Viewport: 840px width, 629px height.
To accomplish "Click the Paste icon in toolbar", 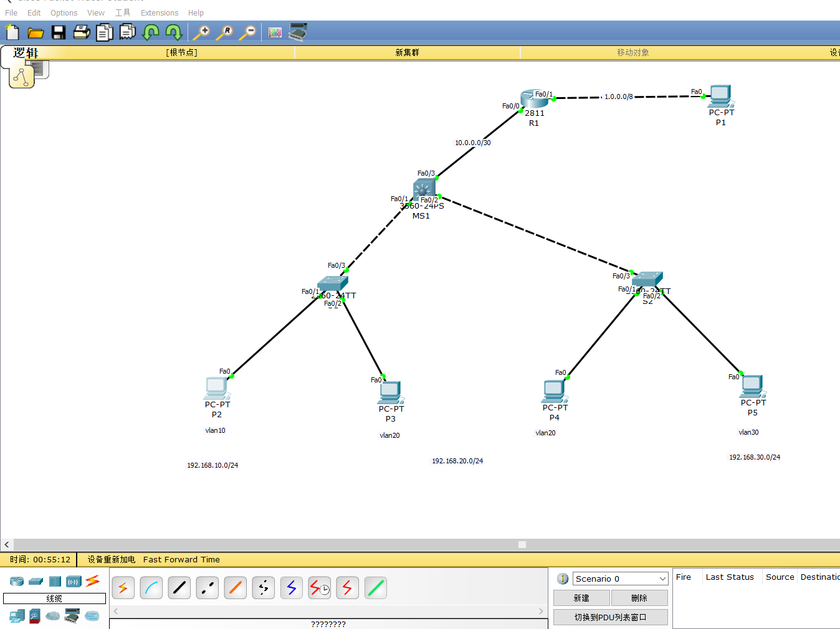I will [128, 32].
